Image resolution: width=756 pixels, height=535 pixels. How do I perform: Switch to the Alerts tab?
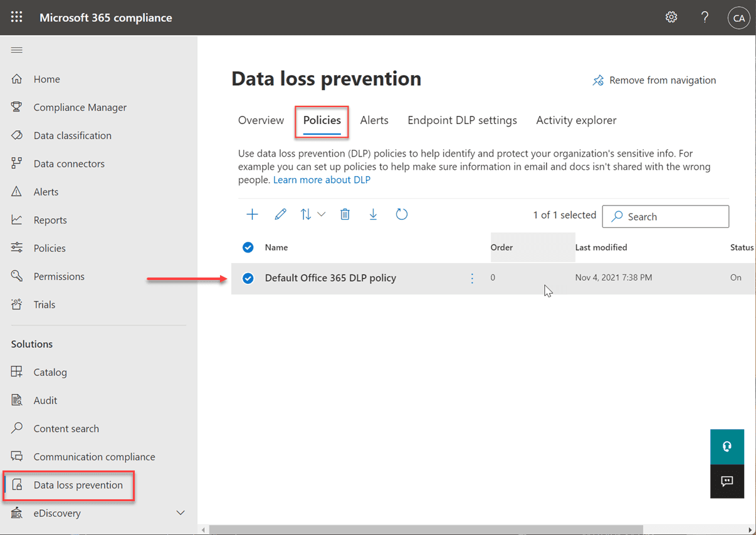tap(374, 120)
